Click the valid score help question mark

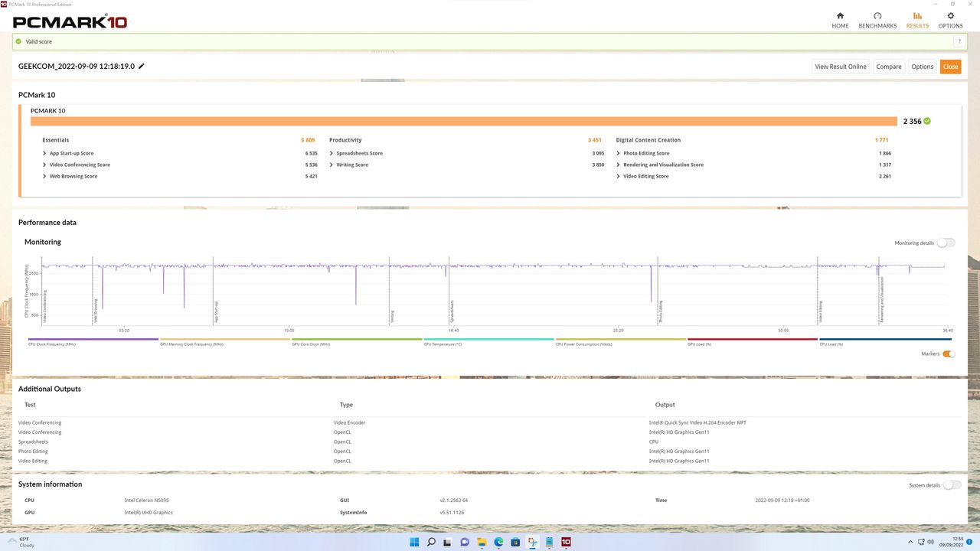pyautogui.click(x=959, y=41)
